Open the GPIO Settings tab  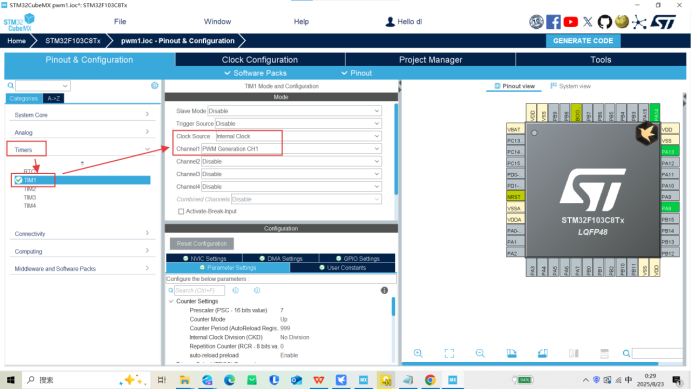click(357, 258)
